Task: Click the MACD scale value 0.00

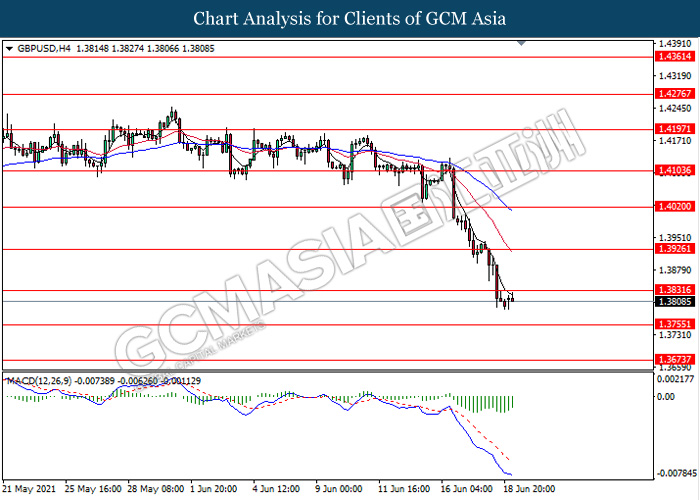Action: [x=666, y=396]
